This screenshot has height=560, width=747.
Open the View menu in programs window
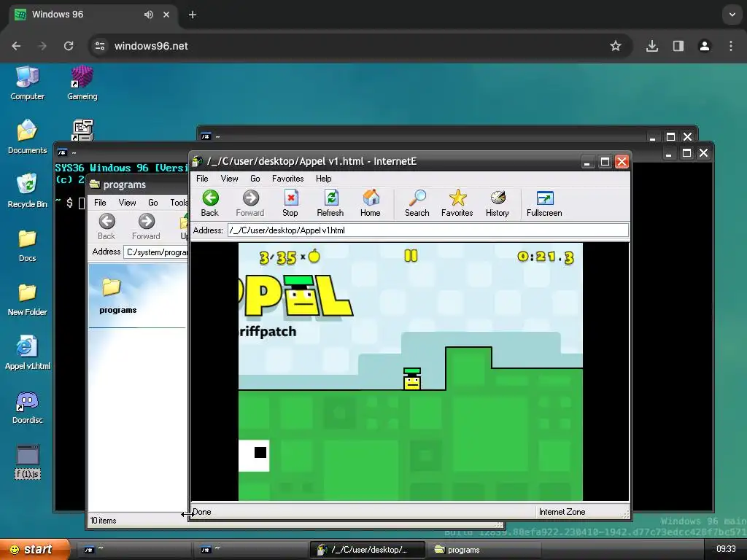pos(127,203)
